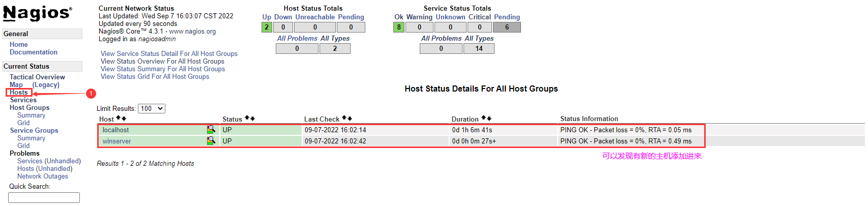Open Summary under Host Groups

[31, 115]
